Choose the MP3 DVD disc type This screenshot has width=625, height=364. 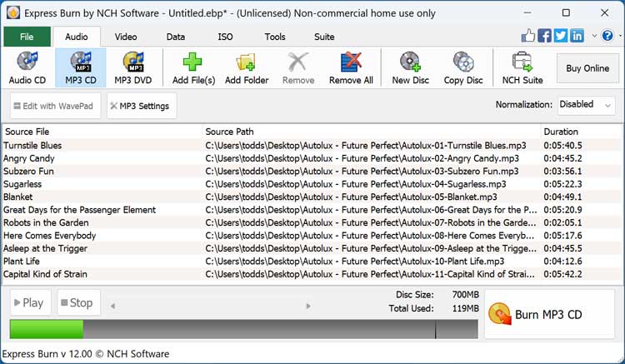tap(133, 67)
